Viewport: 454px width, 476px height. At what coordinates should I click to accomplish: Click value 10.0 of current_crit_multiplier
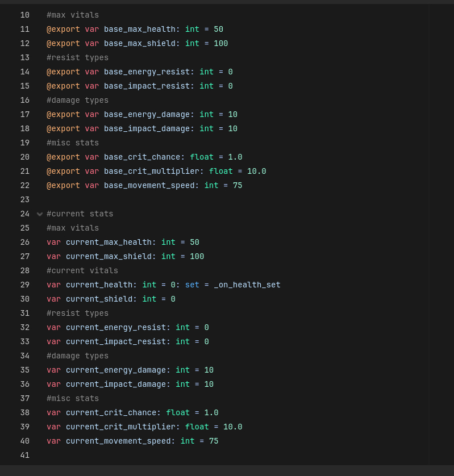coord(233,427)
